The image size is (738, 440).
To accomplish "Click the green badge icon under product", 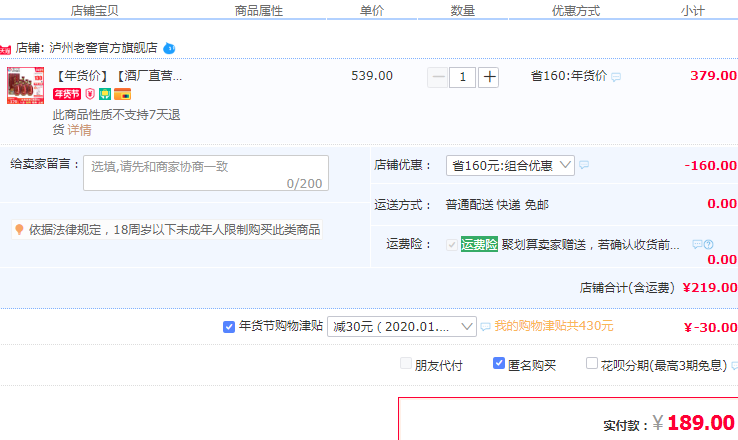I will click(x=105, y=94).
